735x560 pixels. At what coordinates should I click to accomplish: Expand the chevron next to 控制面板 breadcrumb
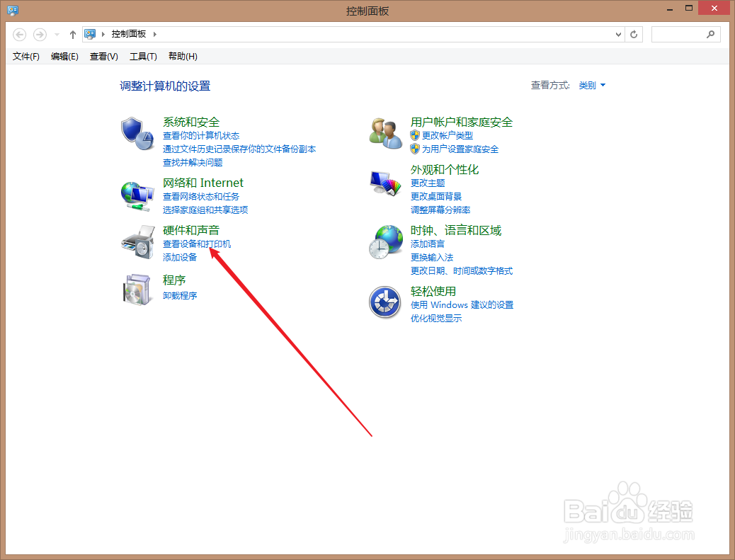pyautogui.click(x=153, y=33)
